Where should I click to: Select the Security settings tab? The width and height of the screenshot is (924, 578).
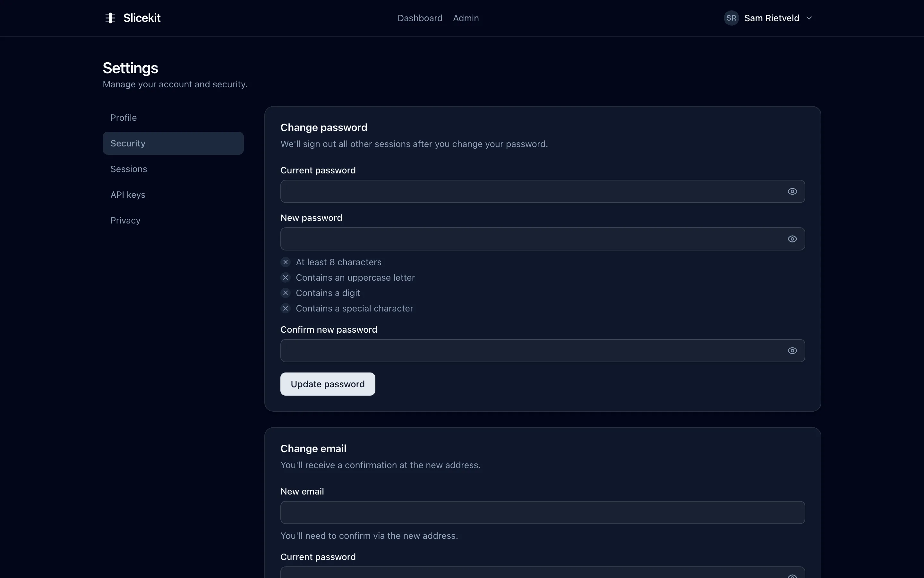click(x=173, y=143)
